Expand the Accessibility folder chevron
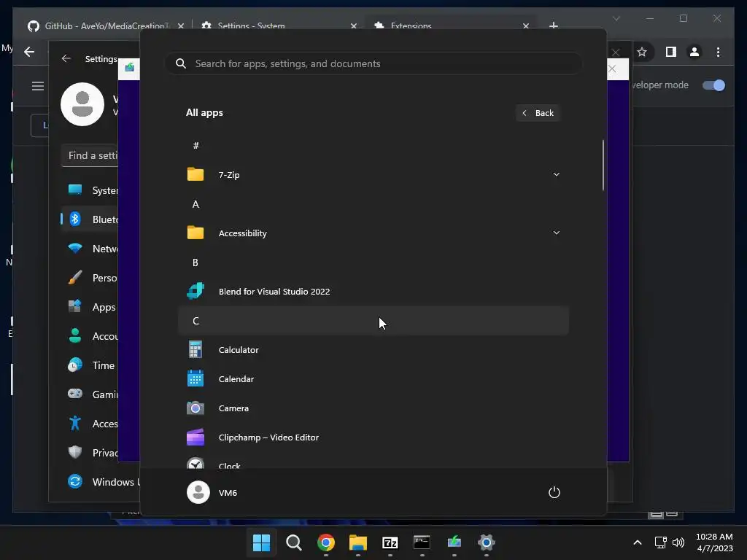 (x=556, y=233)
